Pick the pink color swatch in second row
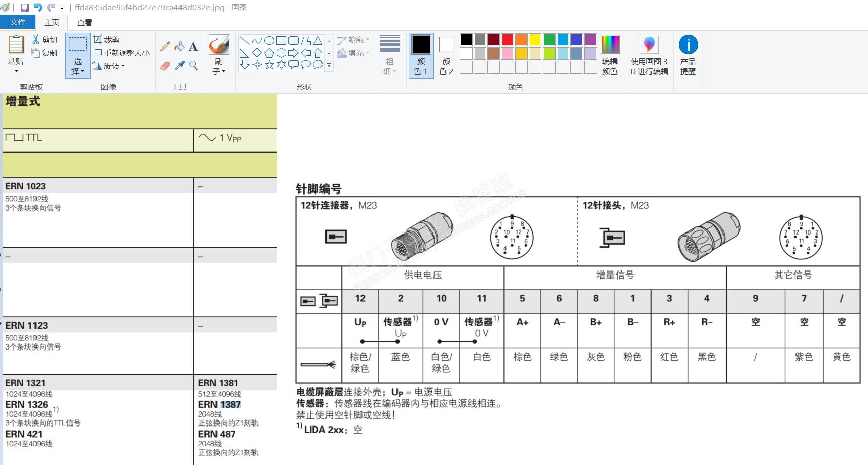The image size is (868, 465). tap(508, 53)
